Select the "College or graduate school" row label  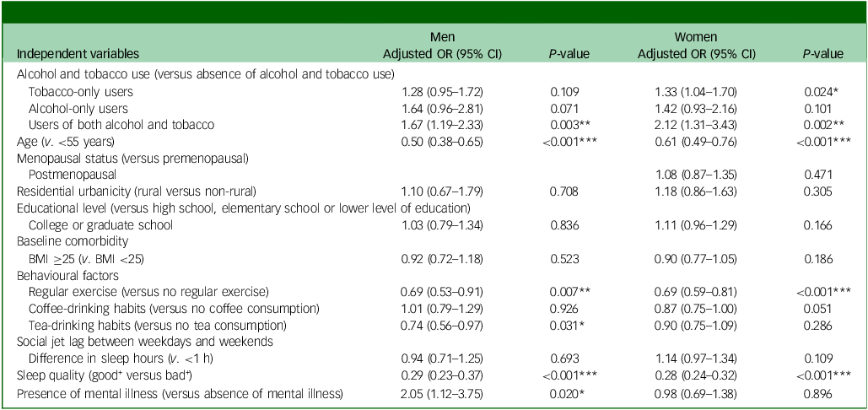[100, 225]
